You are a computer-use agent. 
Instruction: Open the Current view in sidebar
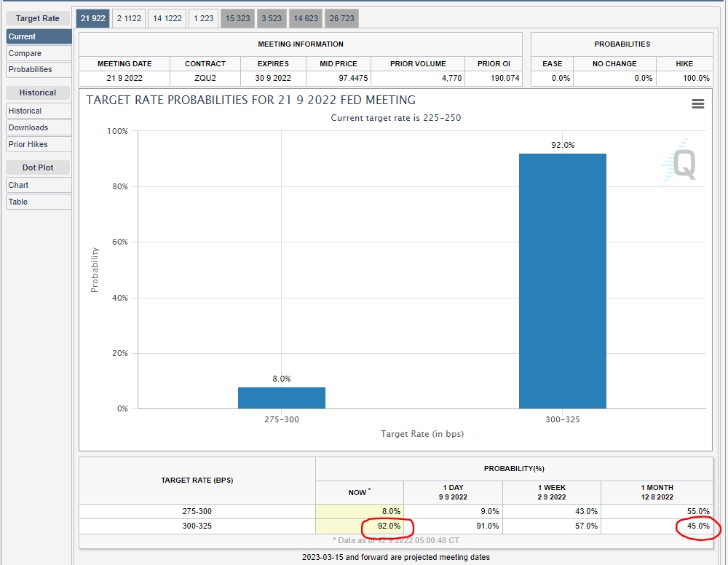coord(39,36)
